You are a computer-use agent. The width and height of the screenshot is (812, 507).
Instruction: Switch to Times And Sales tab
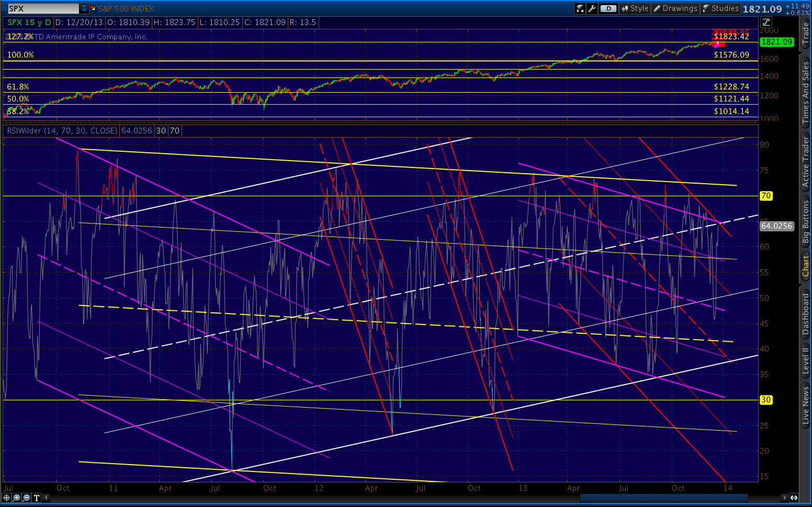point(806,93)
